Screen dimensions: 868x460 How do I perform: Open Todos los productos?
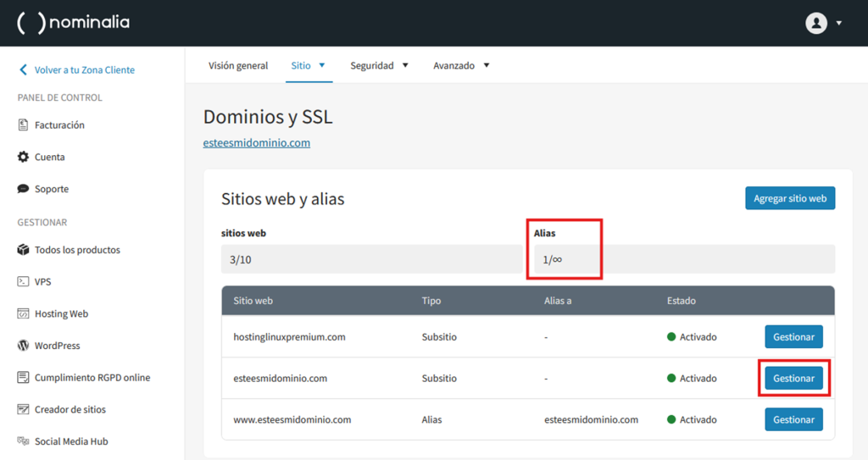tap(77, 250)
